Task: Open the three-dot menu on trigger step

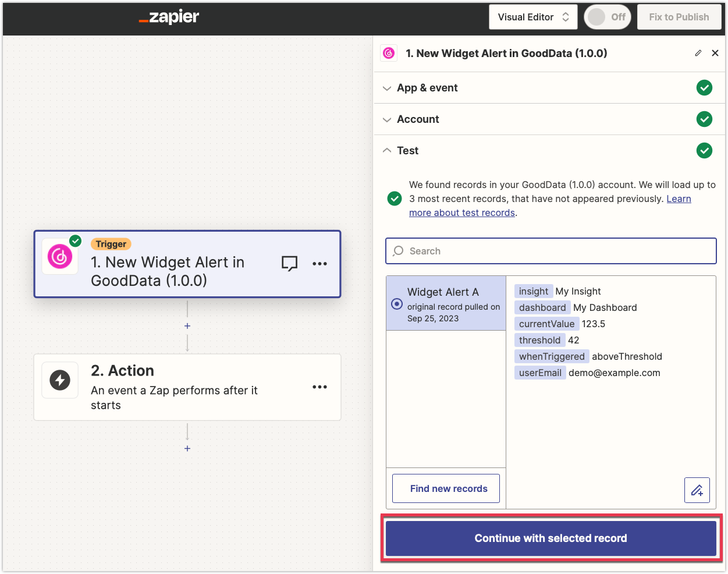Action: pos(319,264)
